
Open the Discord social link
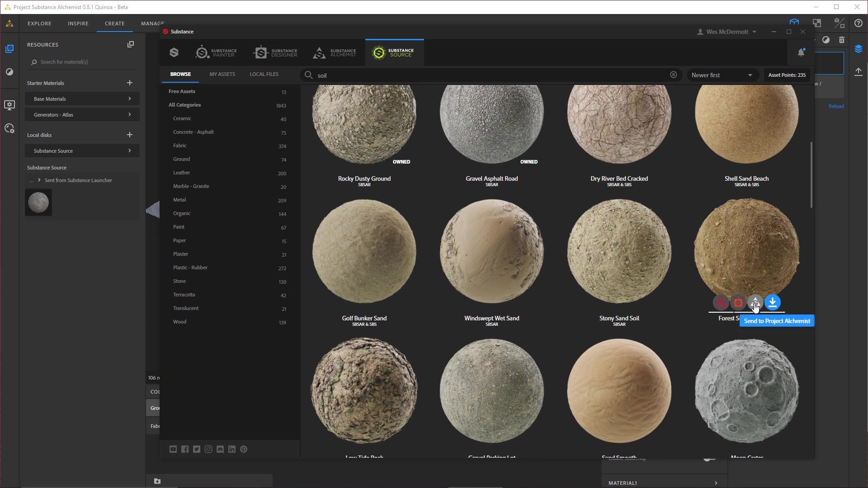[x=220, y=449]
